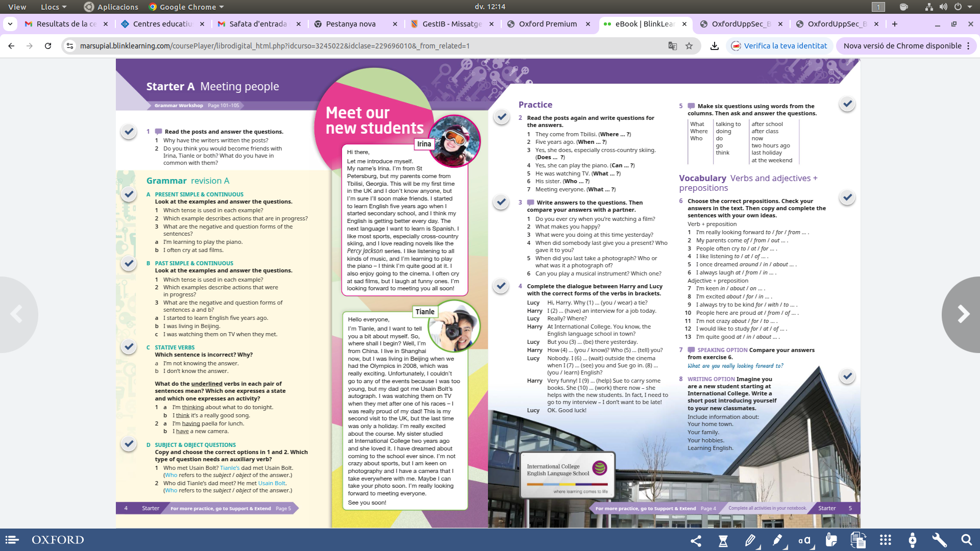Open the share icon in bottom toolbar
980x551 pixels.
point(696,540)
